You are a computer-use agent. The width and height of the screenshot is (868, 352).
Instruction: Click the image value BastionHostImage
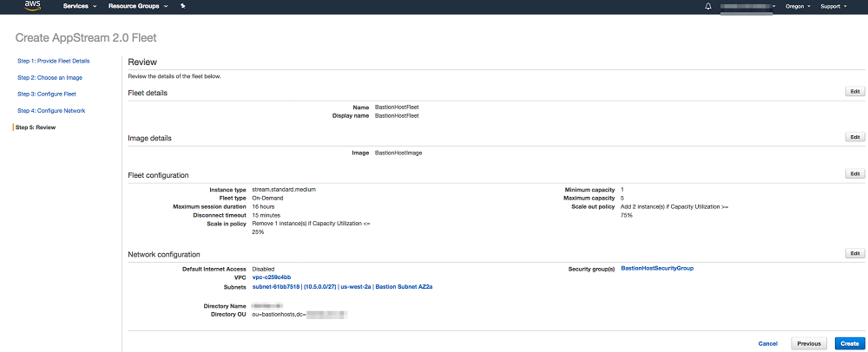click(398, 153)
